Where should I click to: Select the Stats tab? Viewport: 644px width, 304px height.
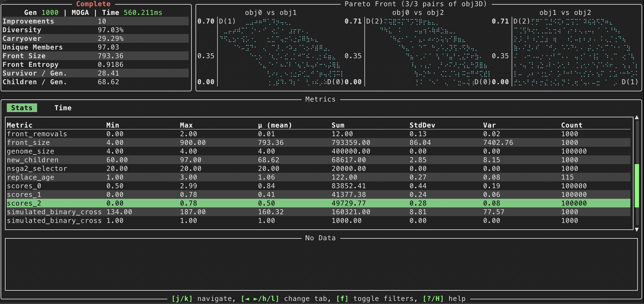click(x=22, y=108)
